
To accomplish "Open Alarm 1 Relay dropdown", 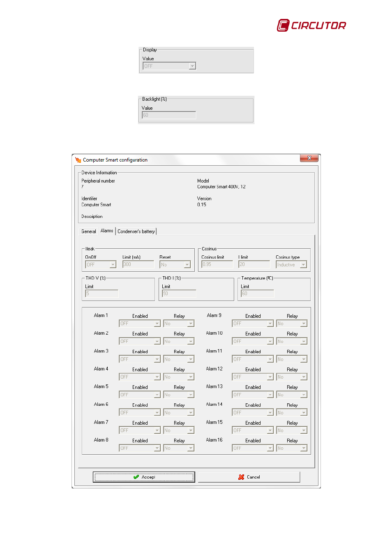I will (179, 324).
